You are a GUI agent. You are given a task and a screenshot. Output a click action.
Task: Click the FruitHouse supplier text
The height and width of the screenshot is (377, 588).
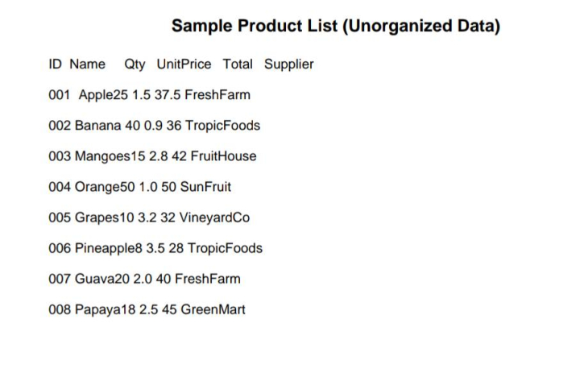(x=223, y=156)
